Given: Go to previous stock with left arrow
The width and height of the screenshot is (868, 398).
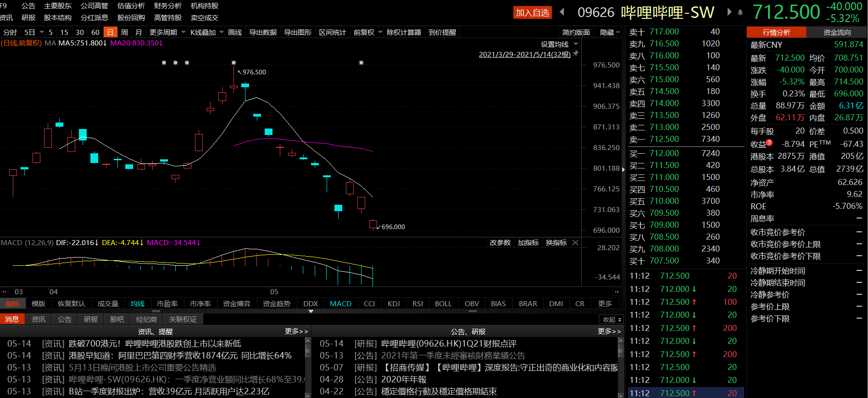Looking at the screenshot, I should [562, 12].
